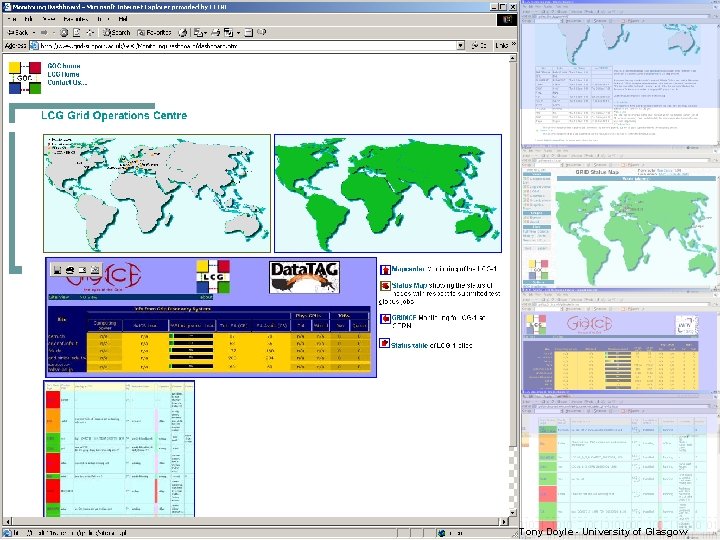This screenshot has width=720, height=540.
Task: Open the View menu
Action: pos(48,19)
